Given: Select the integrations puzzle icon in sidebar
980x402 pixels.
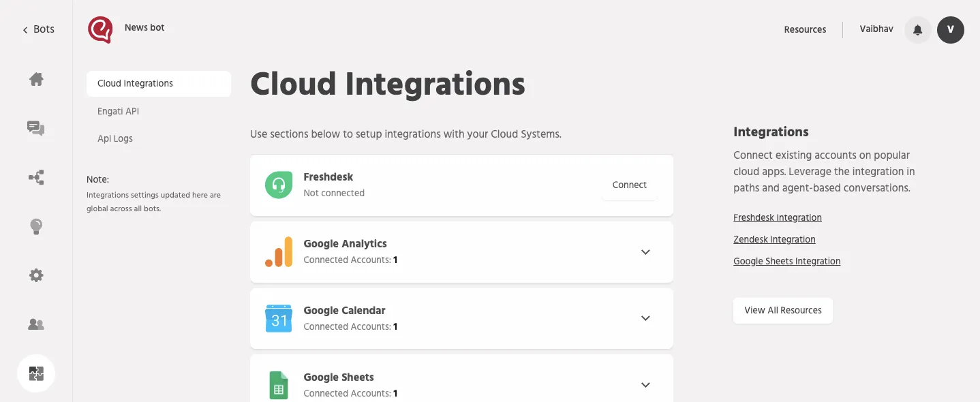Looking at the screenshot, I should tap(36, 373).
